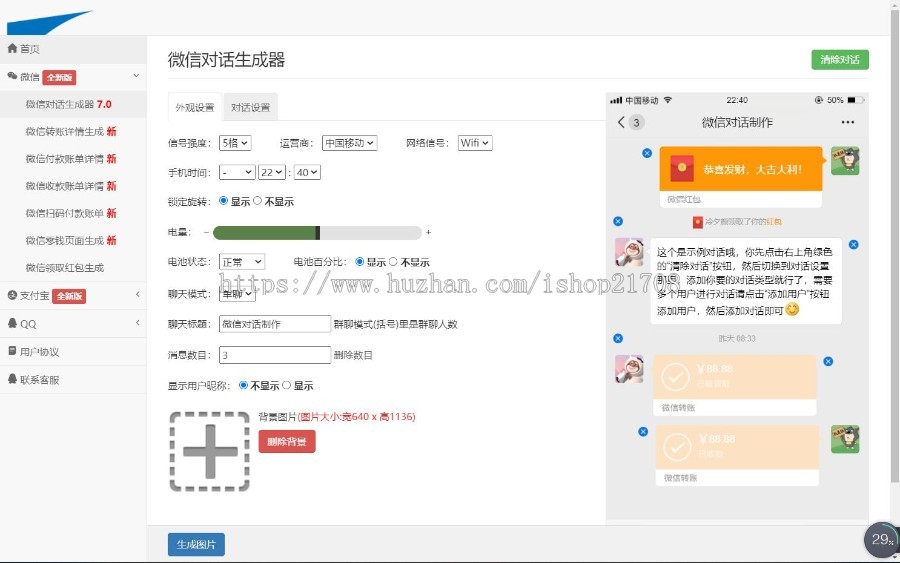
Task: Click the 全新版 badge next to 支付宝
Action: point(69,296)
